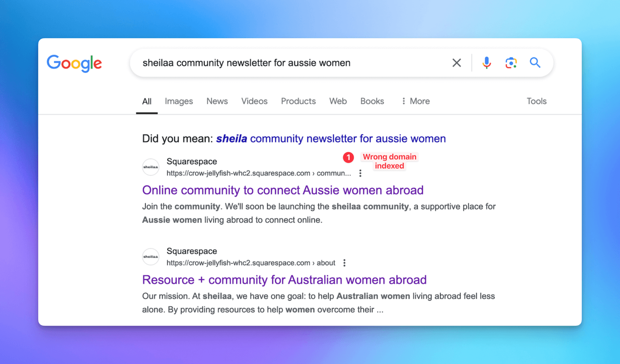This screenshot has height=364, width=620.
Task: Click the squarespace.com › about URL
Action: (251, 263)
